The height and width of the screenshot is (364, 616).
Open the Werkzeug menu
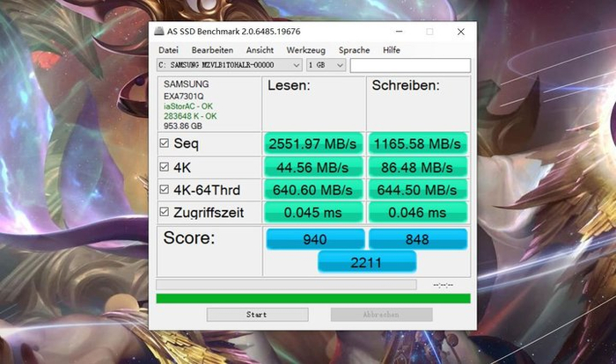pos(305,50)
